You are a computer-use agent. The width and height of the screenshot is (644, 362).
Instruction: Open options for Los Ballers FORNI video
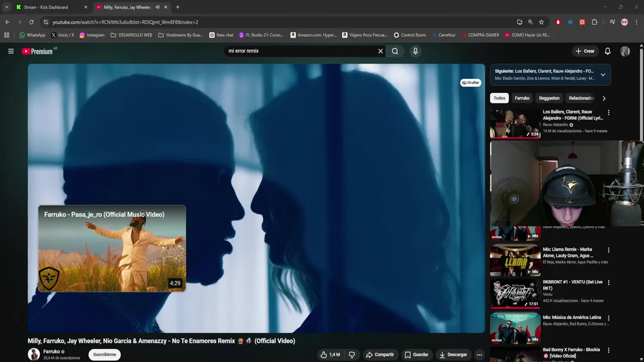(608, 113)
